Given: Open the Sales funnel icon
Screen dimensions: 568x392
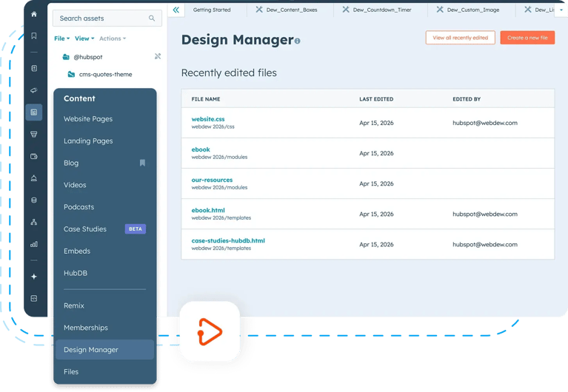Looking at the screenshot, I should [x=34, y=135].
